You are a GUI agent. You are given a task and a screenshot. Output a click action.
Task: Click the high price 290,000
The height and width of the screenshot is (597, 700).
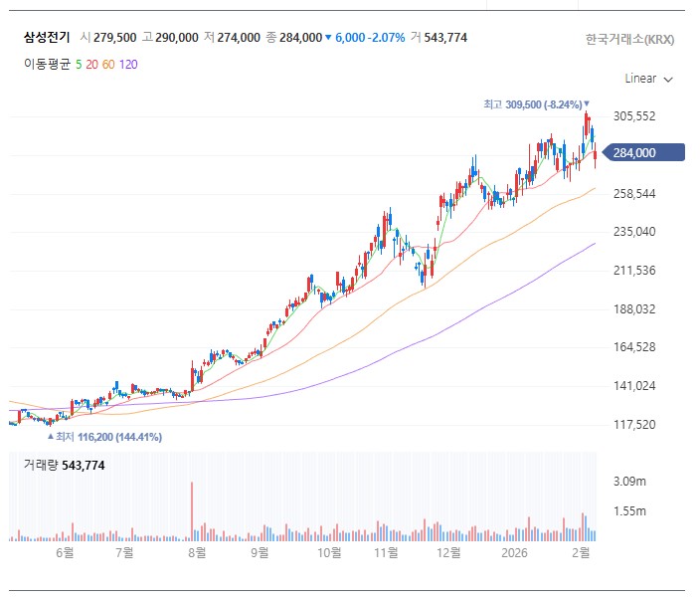click(177, 38)
